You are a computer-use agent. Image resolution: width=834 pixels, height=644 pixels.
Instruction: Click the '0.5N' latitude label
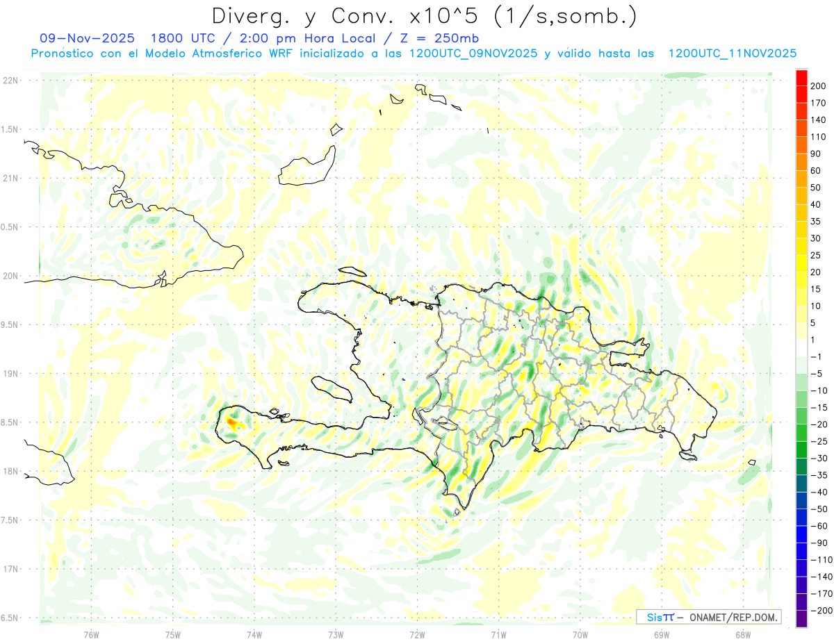pyautogui.click(x=9, y=226)
